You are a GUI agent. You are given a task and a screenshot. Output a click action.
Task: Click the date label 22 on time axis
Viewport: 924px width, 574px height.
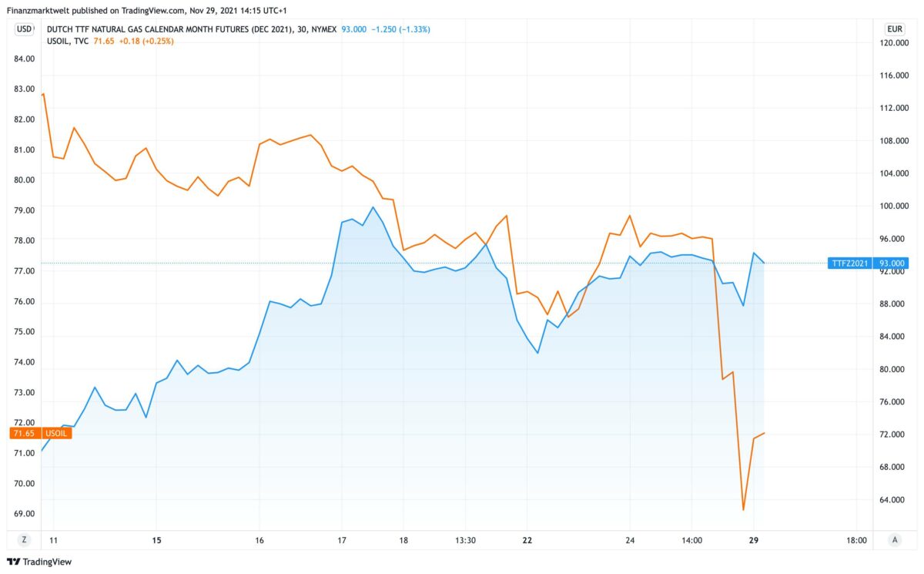528,540
